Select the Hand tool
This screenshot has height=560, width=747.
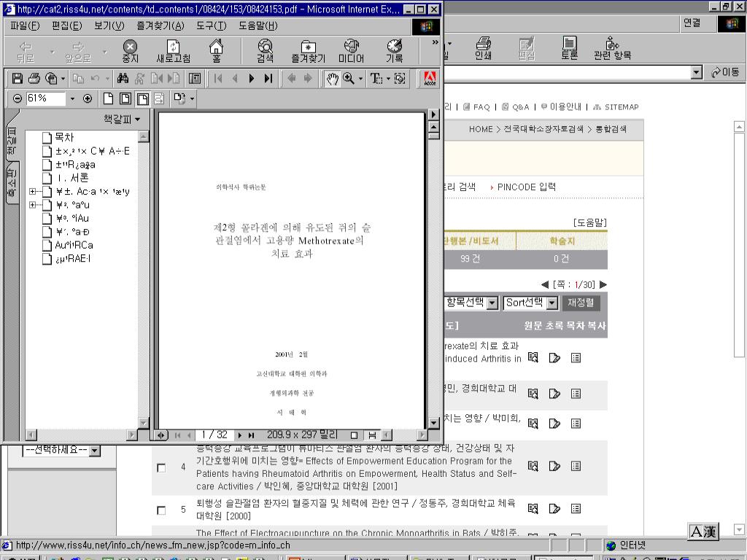(333, 78)
